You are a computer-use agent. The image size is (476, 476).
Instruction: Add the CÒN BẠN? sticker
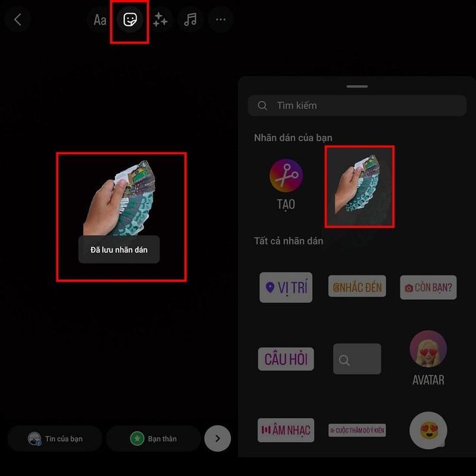click(x=428, y=287)
